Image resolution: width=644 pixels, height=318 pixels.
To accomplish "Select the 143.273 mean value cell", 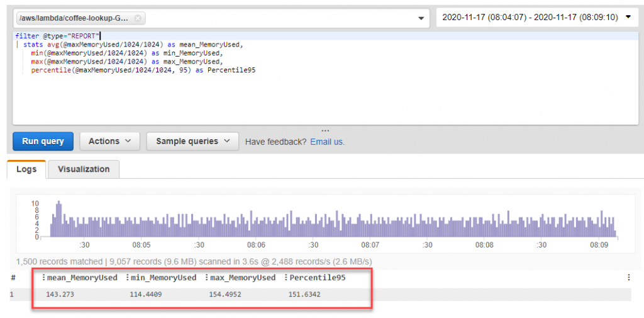I will (60, 295).
